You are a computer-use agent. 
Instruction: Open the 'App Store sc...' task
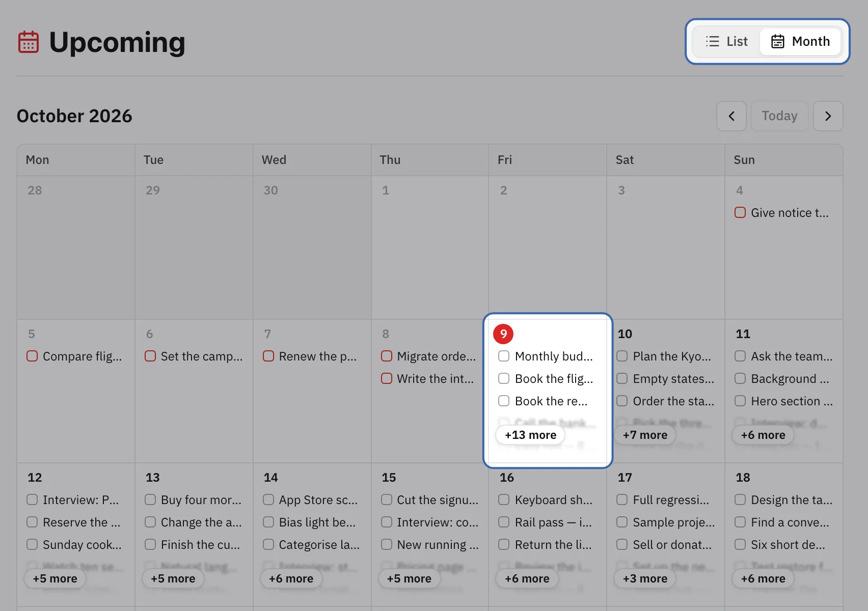[x=318, y=499]
